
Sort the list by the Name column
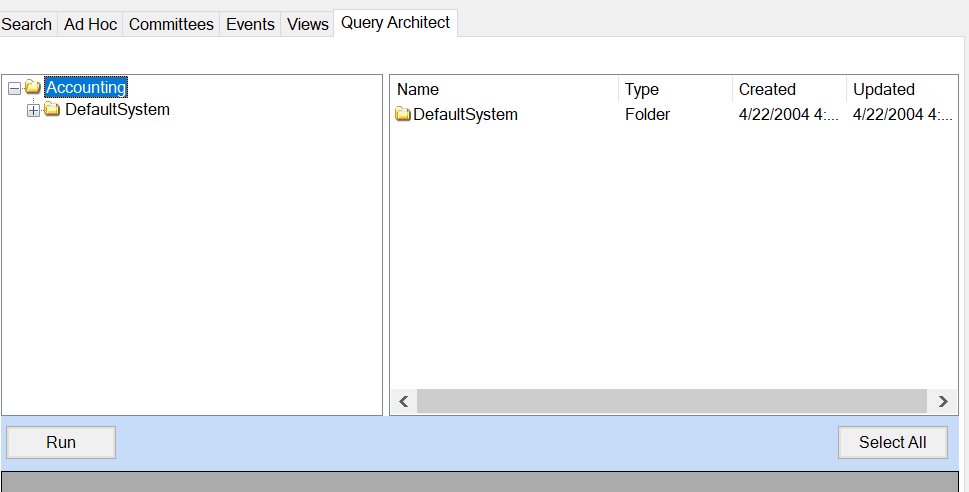(x=503, y=89)
